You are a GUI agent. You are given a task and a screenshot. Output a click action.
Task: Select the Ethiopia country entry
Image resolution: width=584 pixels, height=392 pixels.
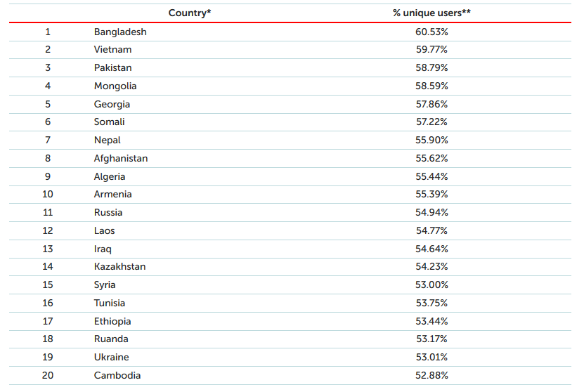[x=112, y=321]
